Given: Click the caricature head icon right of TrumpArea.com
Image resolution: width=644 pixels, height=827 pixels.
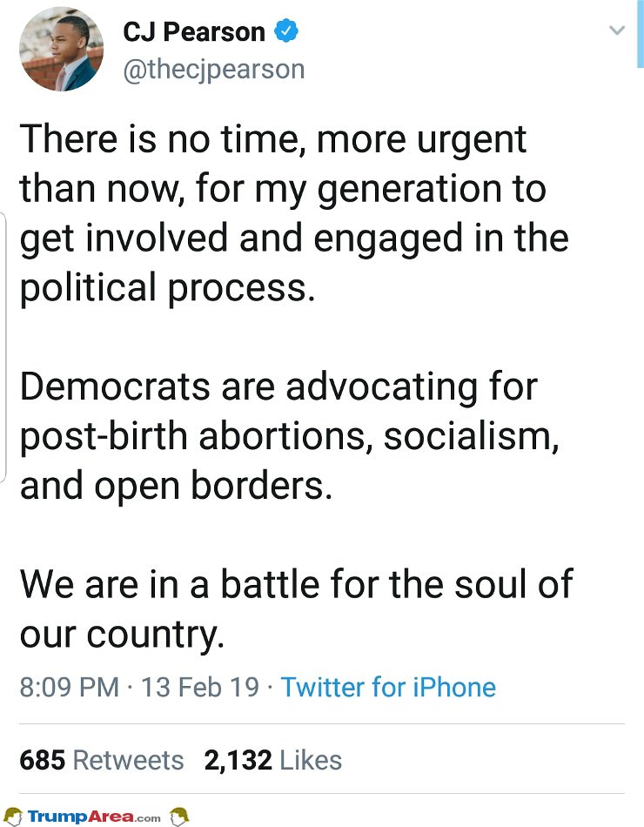Looking at the screenshot, I should [179, 817].
